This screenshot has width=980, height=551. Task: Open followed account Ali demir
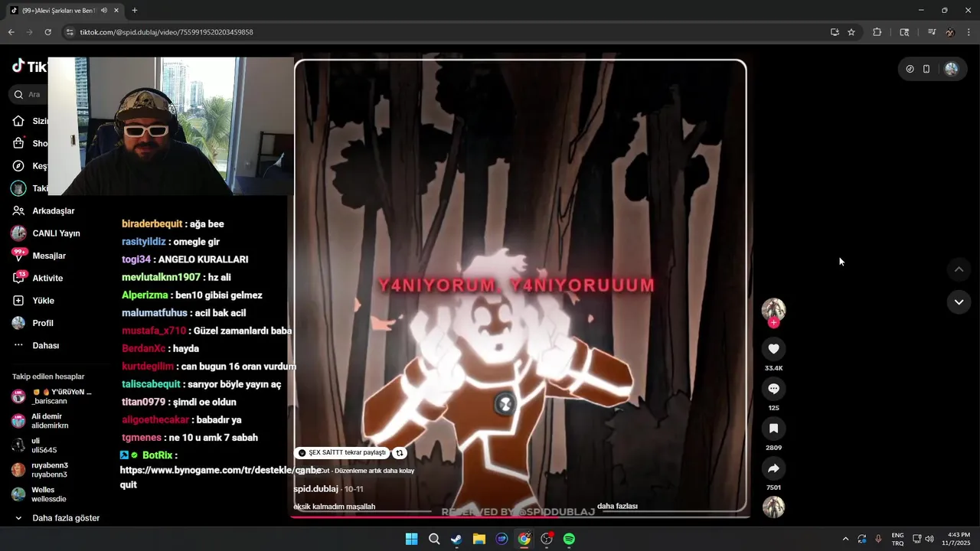40,421
